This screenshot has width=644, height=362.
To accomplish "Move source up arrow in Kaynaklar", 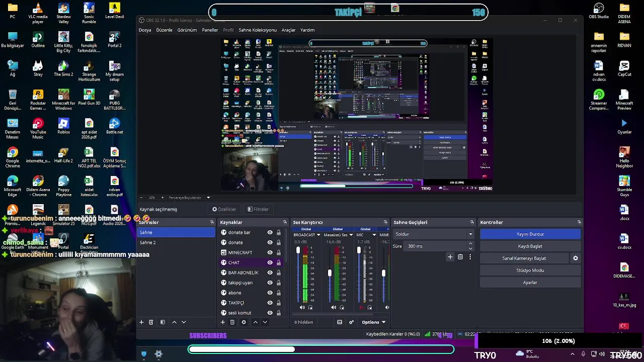I will [255, 322].
